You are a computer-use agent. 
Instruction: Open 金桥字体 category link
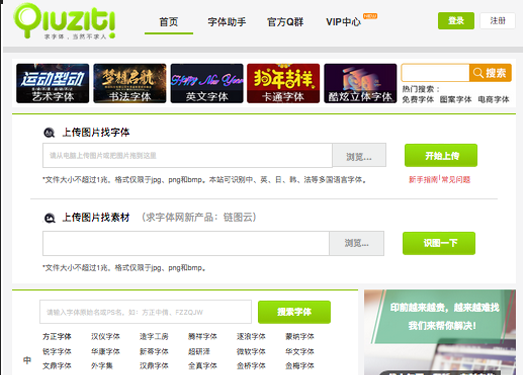coord(251,366)
